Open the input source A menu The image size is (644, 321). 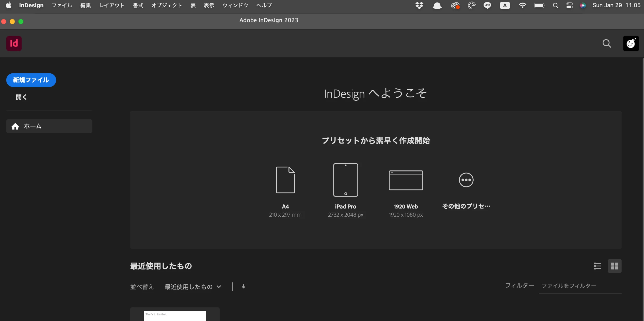coord(505,5)
